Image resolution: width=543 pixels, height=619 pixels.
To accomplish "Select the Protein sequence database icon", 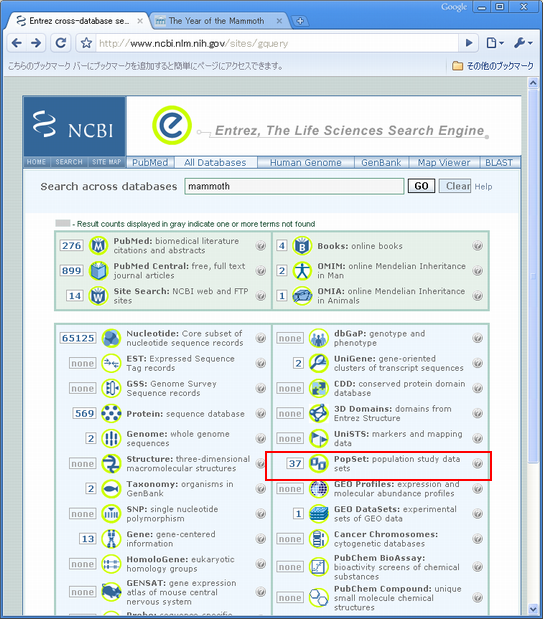I will pos(111,413).
